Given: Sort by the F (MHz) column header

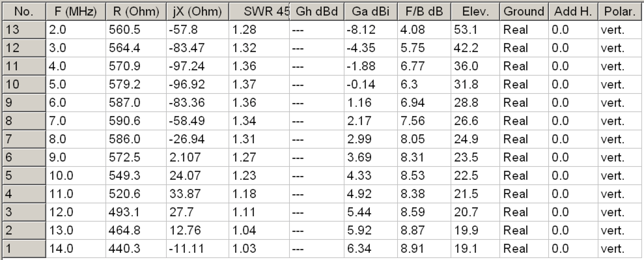Looking at the screenshot, I should pos(76,12).
